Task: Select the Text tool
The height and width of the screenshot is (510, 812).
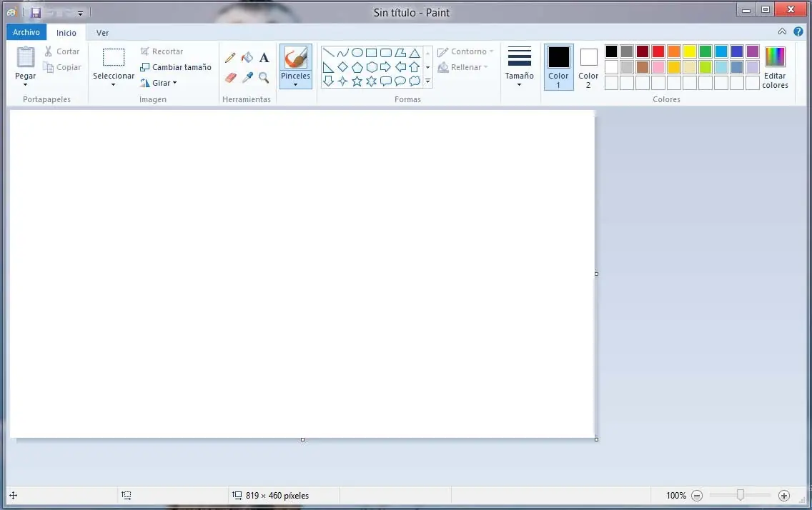Action: click(264, 57)
